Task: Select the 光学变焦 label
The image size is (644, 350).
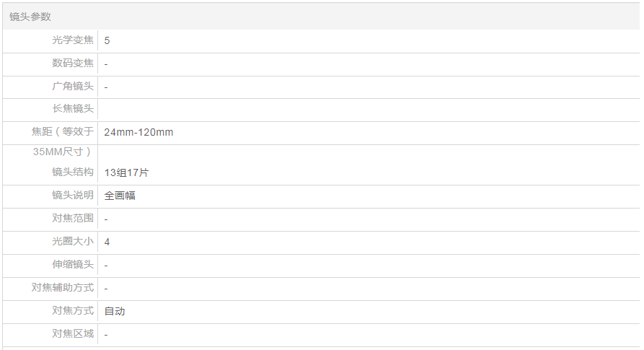Action: 72,40
